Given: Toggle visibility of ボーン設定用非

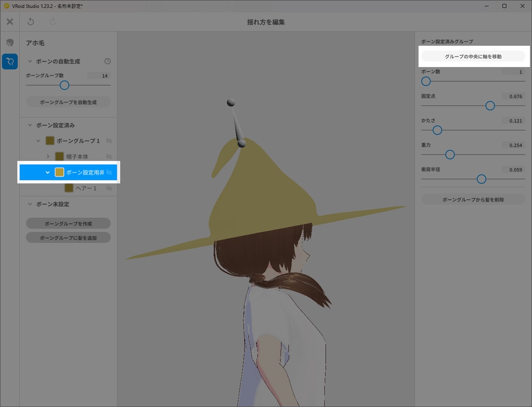Looking at the screenshot, I should pyautogui.click(x=109, y=173).
